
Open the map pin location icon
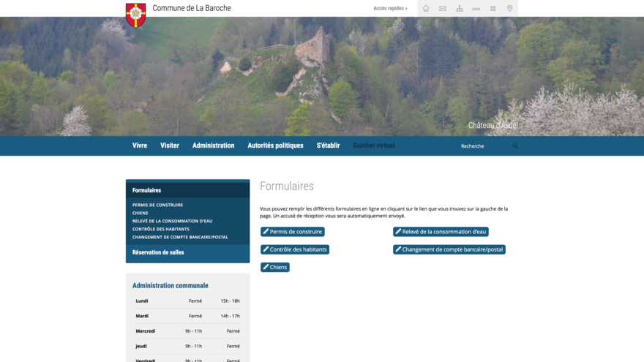[509, 8]
